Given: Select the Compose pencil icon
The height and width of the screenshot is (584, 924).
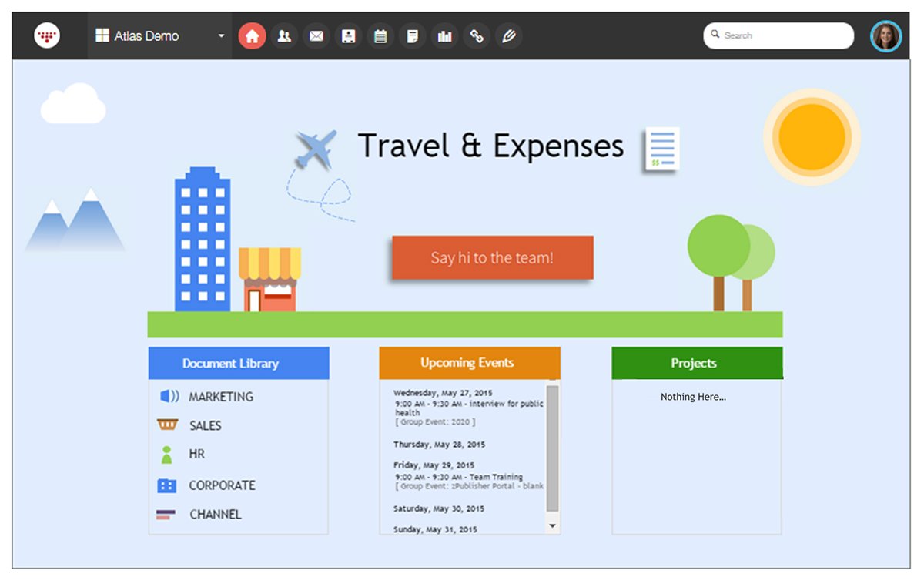Looking at the screenshot, I should click(508, 35).
